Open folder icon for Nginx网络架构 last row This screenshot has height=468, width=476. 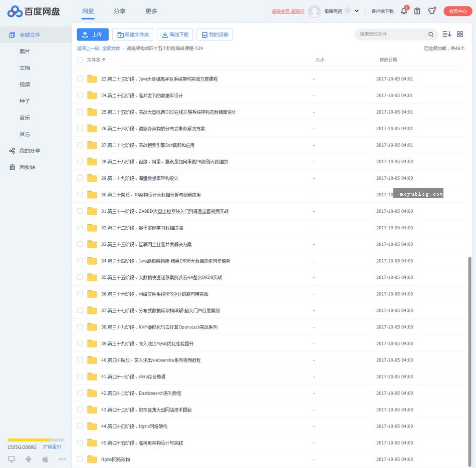point(92,459)
